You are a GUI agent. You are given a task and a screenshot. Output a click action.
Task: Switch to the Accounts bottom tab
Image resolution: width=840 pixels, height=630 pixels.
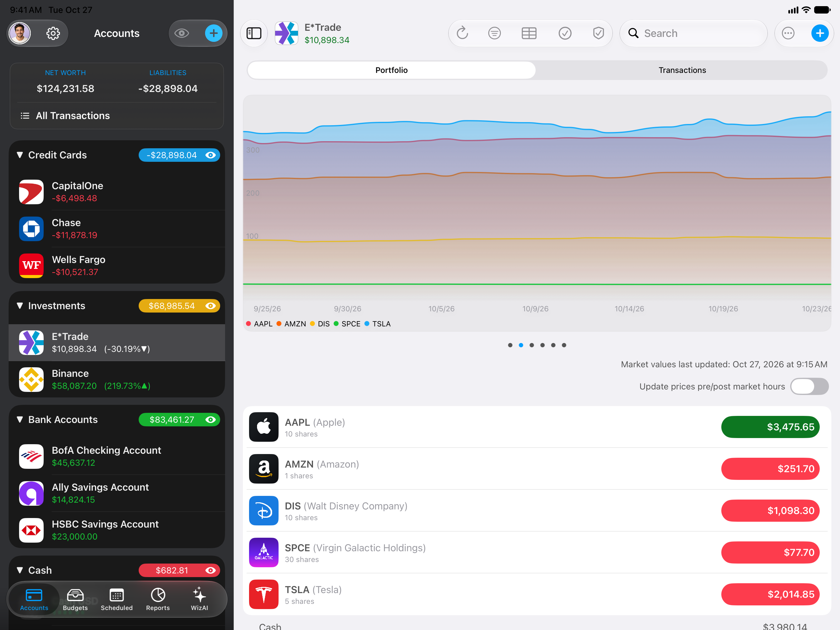click(34, 600)
